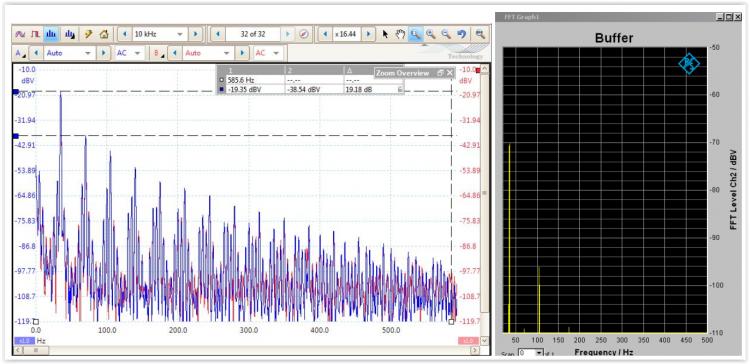Decrease Channel B input range
The image size is (750, 364).
click(175, 53)
